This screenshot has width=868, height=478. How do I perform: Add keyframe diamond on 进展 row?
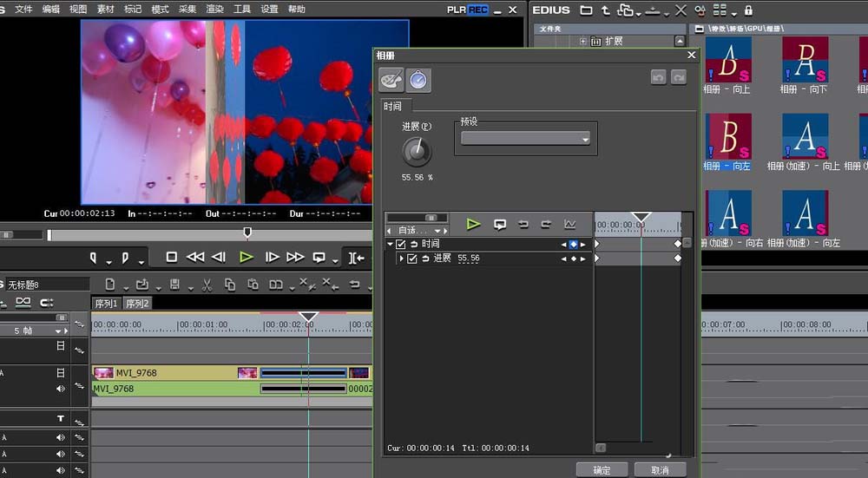pyautogui.click(x=574, y=259)
